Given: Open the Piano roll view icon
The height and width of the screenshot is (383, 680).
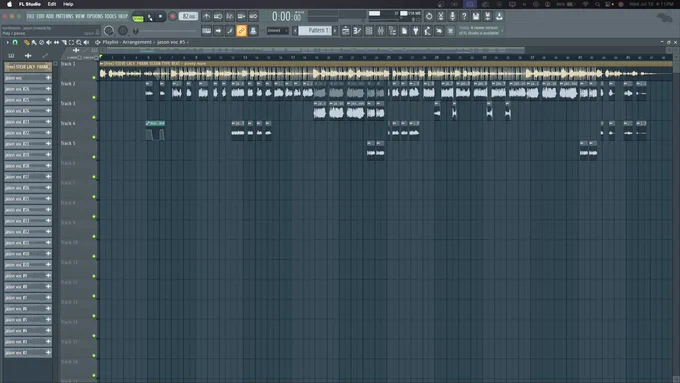Looking at the screenshot, I should (x=357, y=31).
